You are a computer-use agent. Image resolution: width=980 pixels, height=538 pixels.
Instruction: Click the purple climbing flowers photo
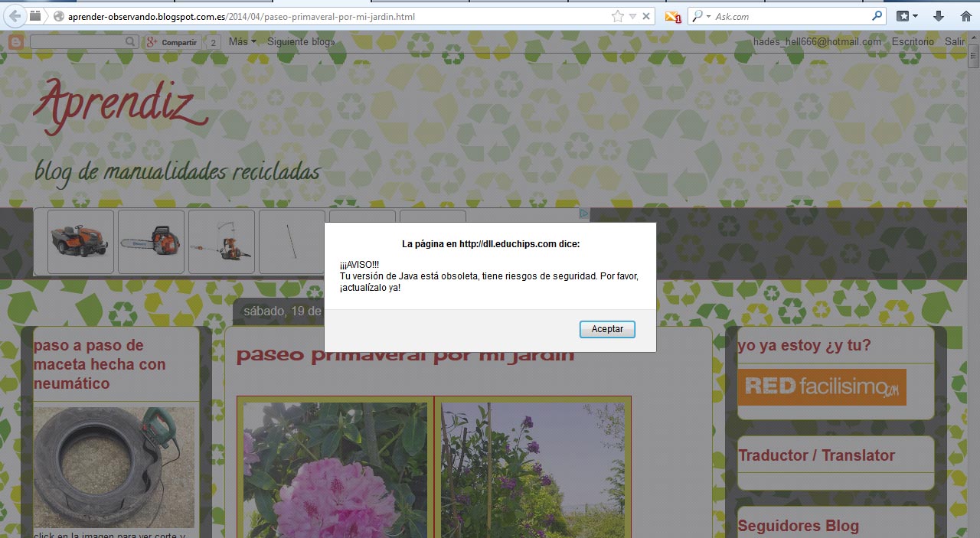point(532,470)
